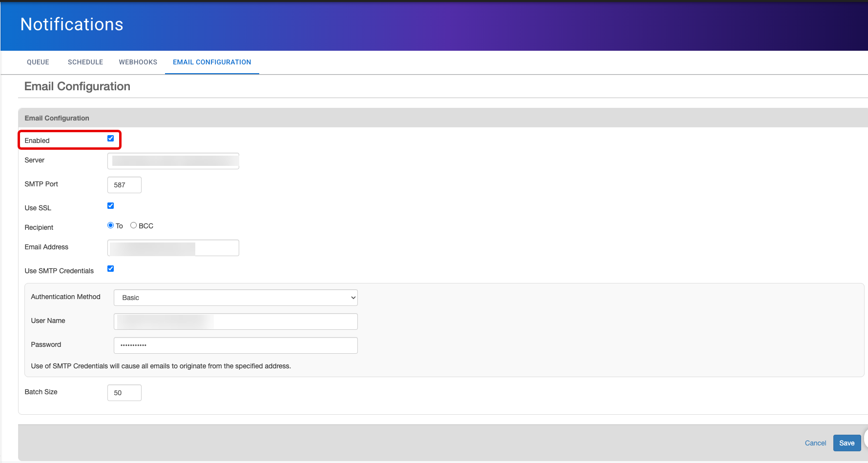Uncheck Use SMTP Credentials

click(110, 268)
